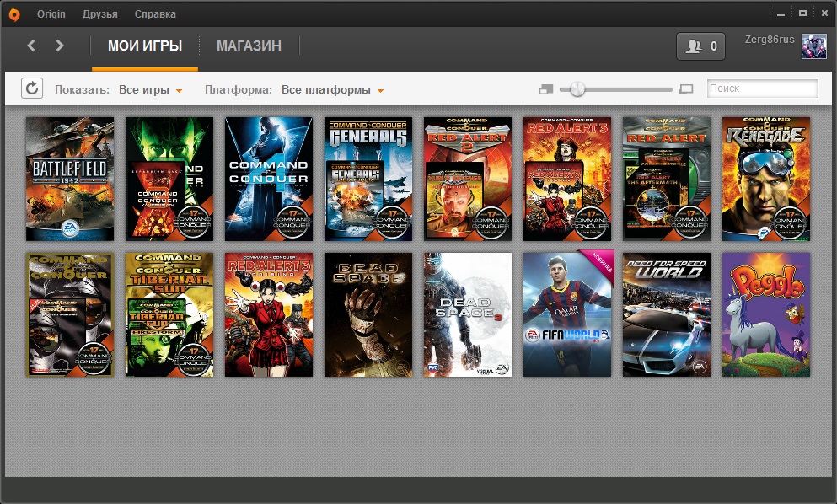Open the Справка menu
837x504 pixels.
coord(155,14)
